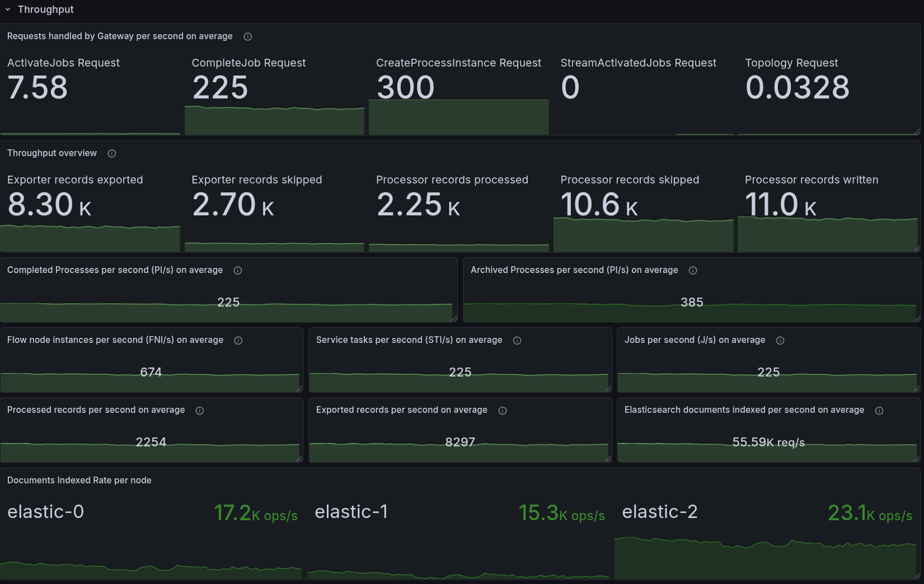
Task: Click the Processor records written sparkline graph
Action: click(827, 235)
